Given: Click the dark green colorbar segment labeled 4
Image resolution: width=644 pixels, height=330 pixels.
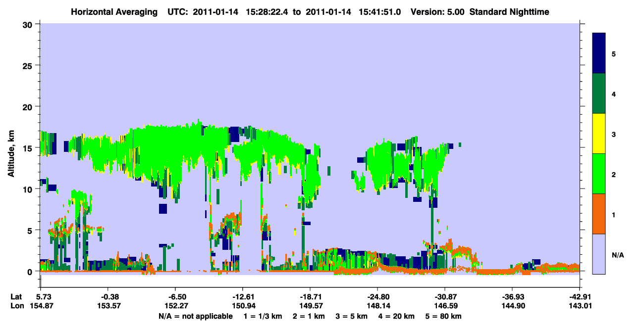Looking at the screenshot, I should coord(599,94).
